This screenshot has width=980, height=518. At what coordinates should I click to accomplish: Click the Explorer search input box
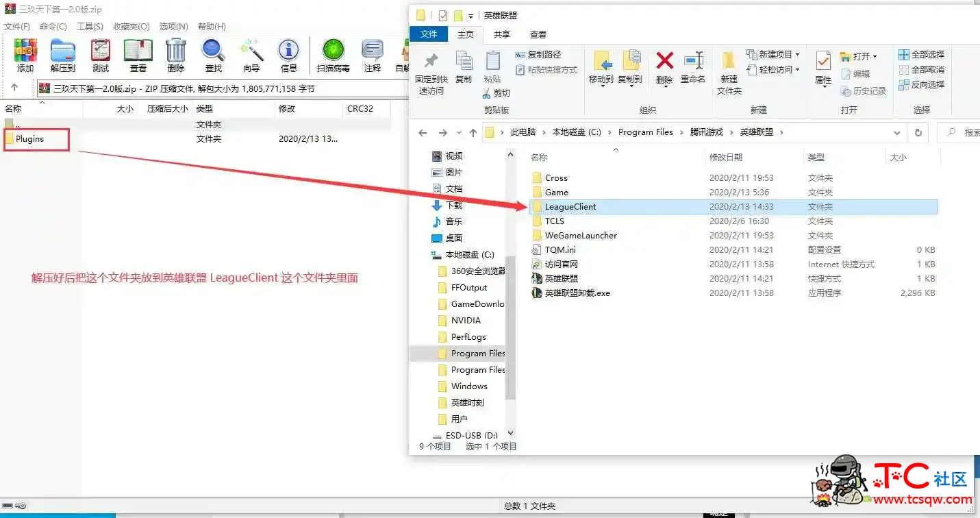(959, 133)
